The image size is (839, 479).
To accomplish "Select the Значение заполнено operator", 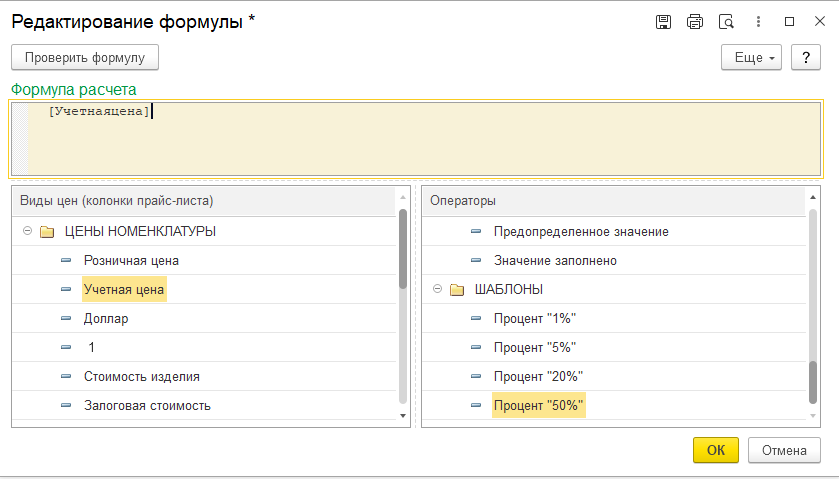I will [555, 261].
